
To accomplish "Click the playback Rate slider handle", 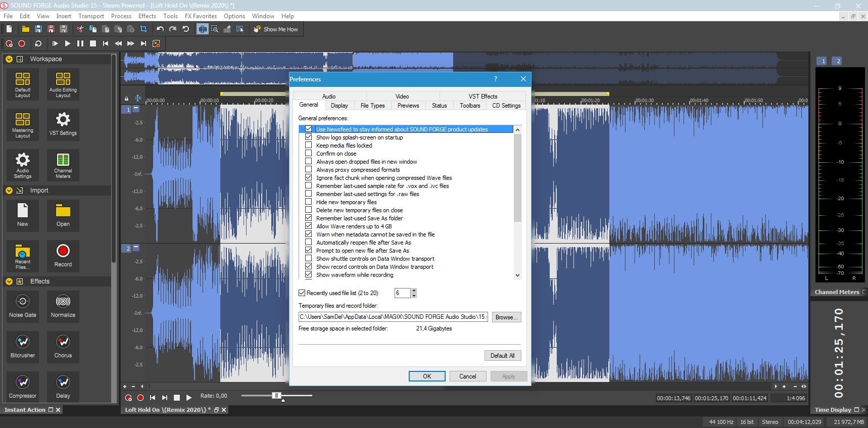I will [x=276, y=396].
